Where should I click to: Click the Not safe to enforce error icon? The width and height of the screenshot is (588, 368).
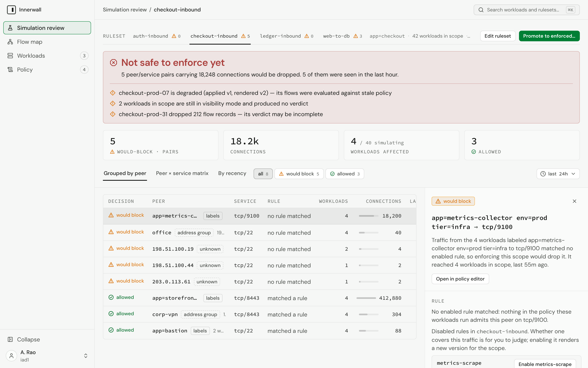coord(114,63)
